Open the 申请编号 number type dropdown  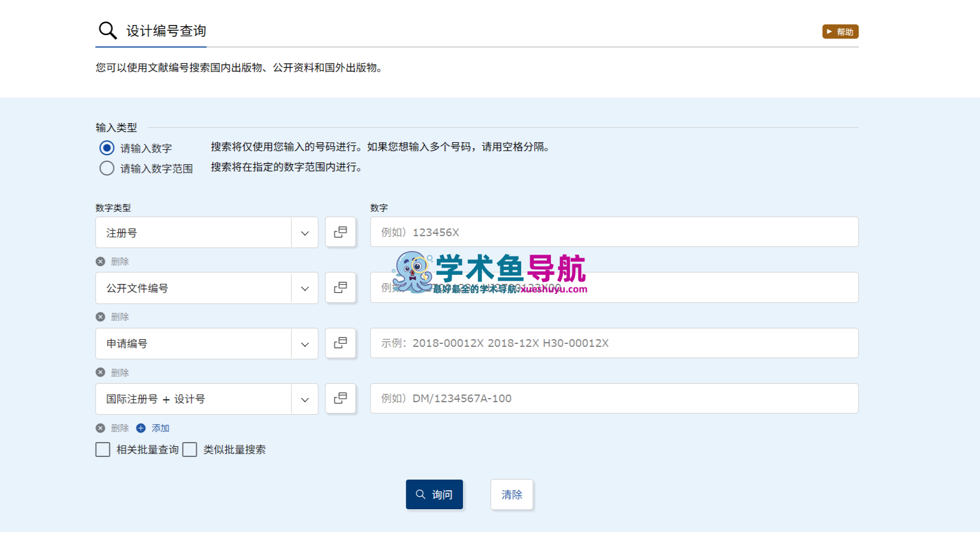(206, 343)
